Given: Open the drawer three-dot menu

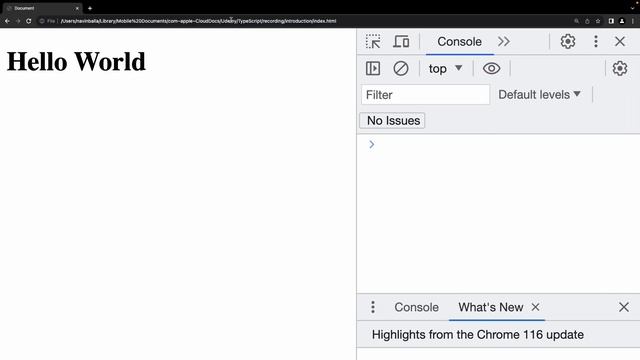Looking at the screenshot, I should coord(373,307).
